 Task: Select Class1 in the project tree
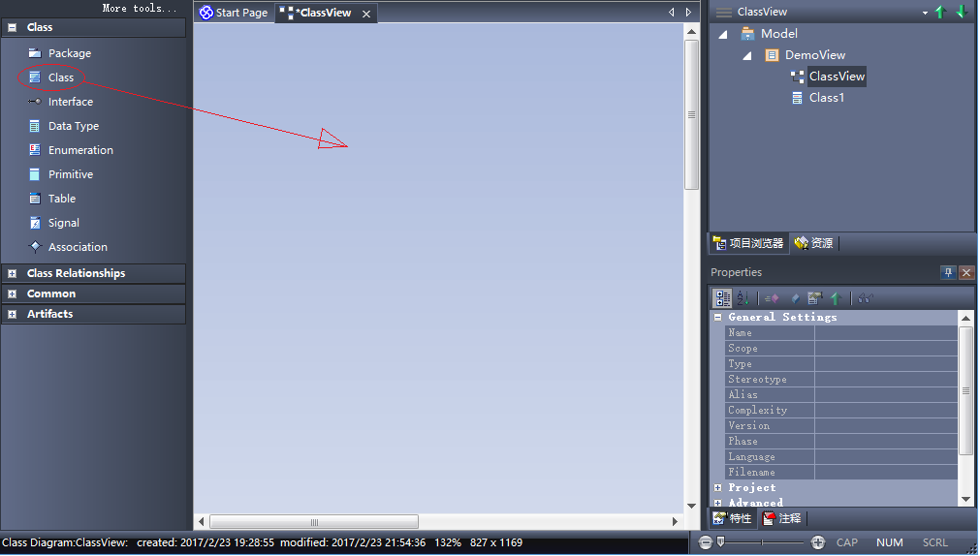826,98
